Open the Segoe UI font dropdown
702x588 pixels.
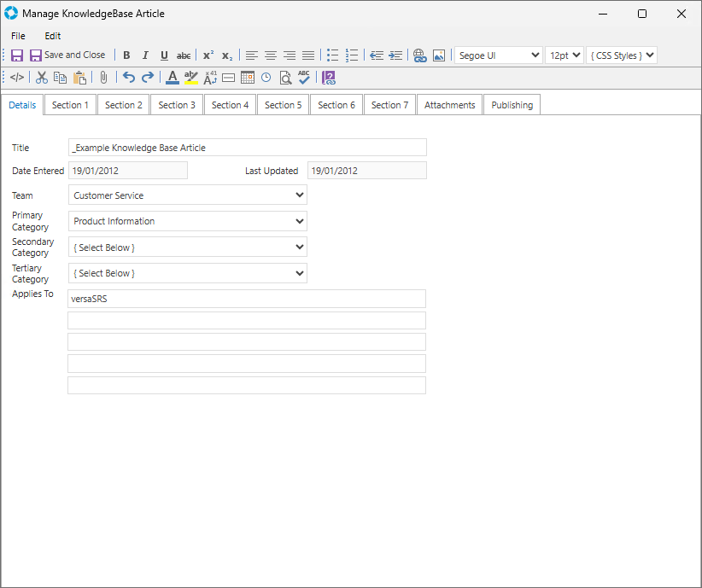500,55
